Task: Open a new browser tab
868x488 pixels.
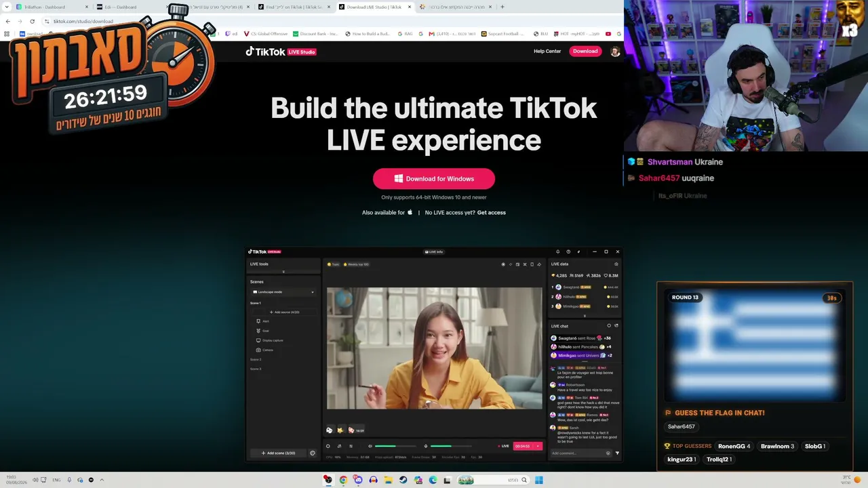Action: [x=502, y=7]
